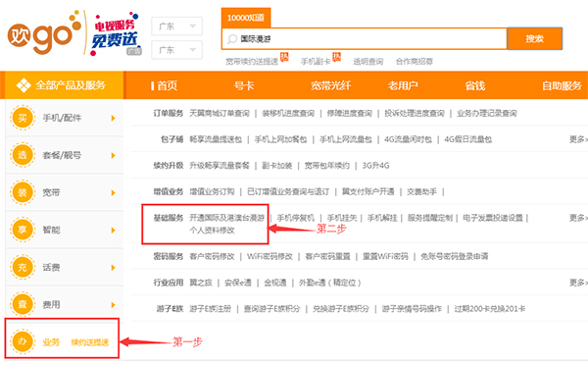
Task: Open 翼支付账户开通
Action: tap(367, 191)
